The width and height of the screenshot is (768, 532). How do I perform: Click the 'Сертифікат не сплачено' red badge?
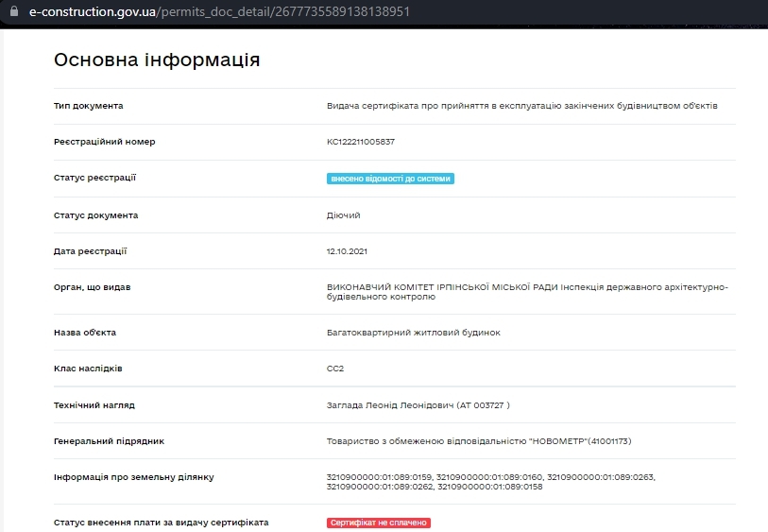coord(379,523)
